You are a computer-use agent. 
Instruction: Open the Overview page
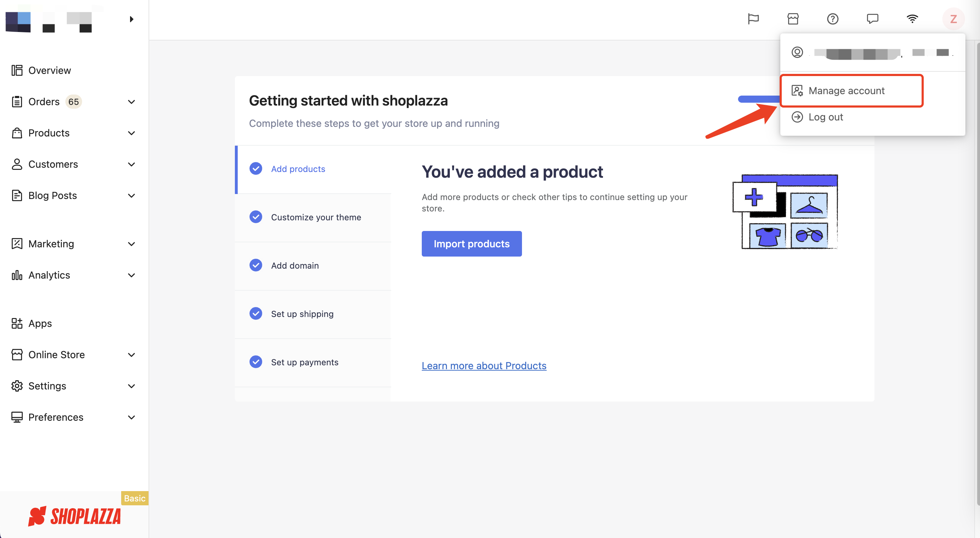(49, 70)
